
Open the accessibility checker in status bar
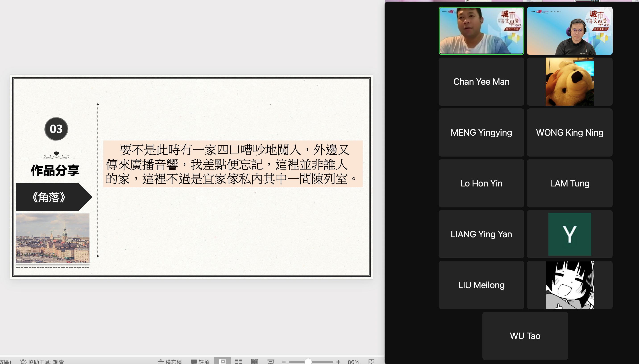42,362
